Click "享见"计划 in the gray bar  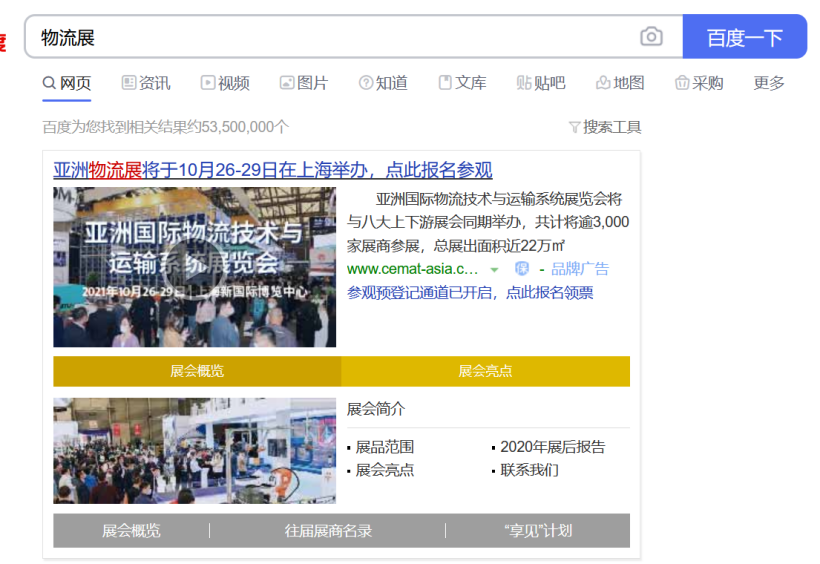tap(538, 531)
